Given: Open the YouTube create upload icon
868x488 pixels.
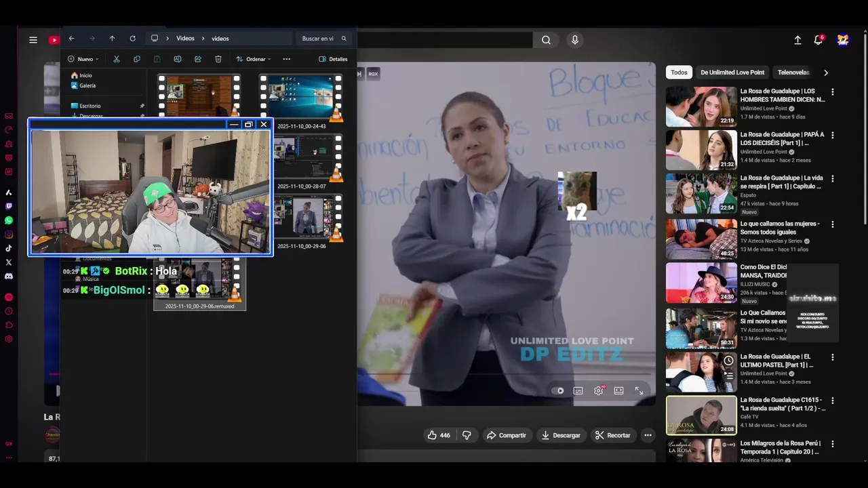Looking at the screenshot, I should (x=797, y=40).
